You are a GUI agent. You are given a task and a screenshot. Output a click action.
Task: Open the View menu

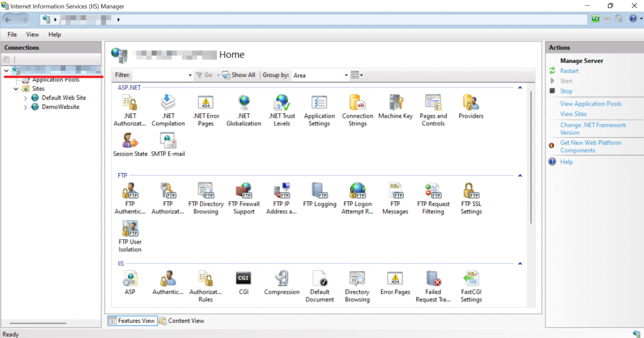[33, 35]
